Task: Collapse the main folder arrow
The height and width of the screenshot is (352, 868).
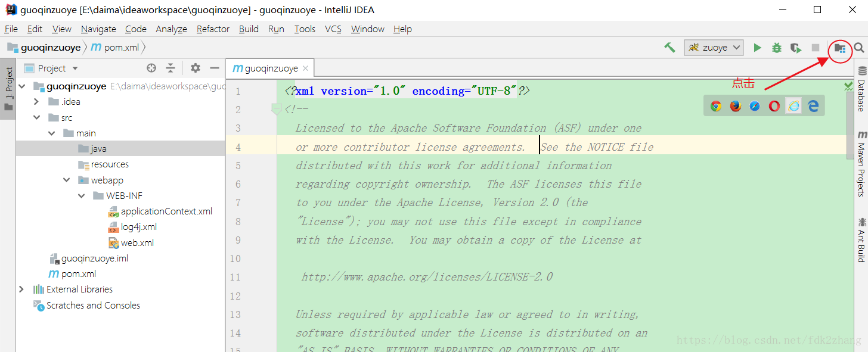Action: click(52, 133)
